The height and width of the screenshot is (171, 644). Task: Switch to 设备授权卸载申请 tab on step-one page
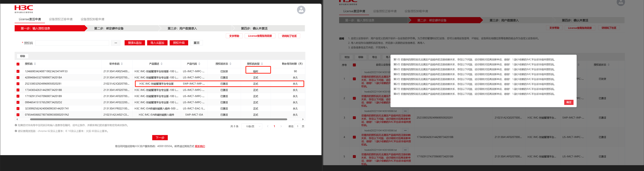(x=92, y=19)
